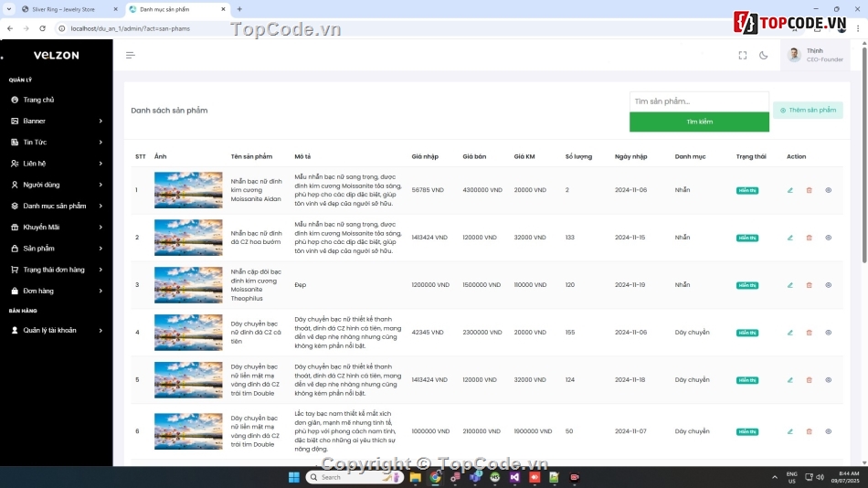Delete product in row 1
Screen dimensions: 868x488
tap(809, 190)
